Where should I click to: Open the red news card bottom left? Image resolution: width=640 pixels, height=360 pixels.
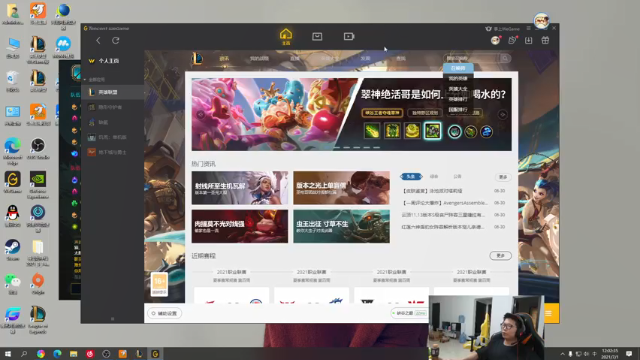click(x=240, y=227)
